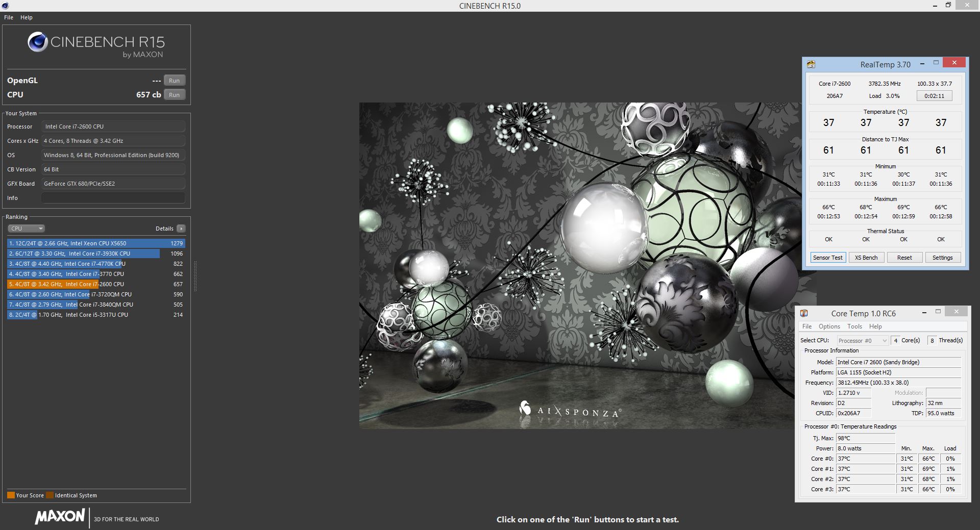The height and width of the screenshot is (530, 980).
Task: Open RealTemp Settings
Action: click(x=943, y=258)
